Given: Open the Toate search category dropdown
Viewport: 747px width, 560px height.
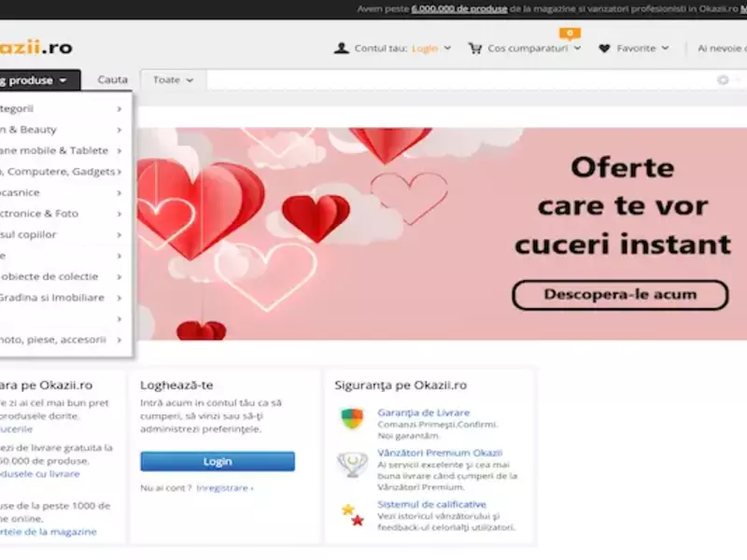Looking at the screenshot, I should pos(173,80).
